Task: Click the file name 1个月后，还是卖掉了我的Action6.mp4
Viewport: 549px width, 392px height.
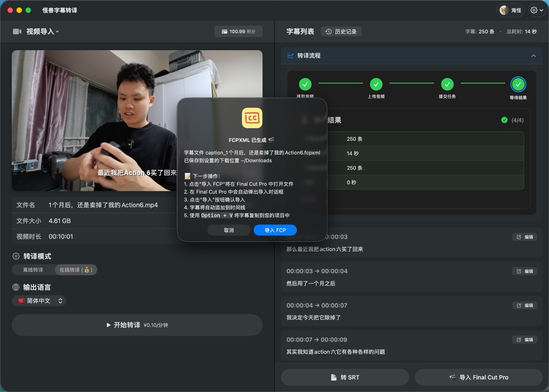Action: pyautogui.click(x=103, y=205)
